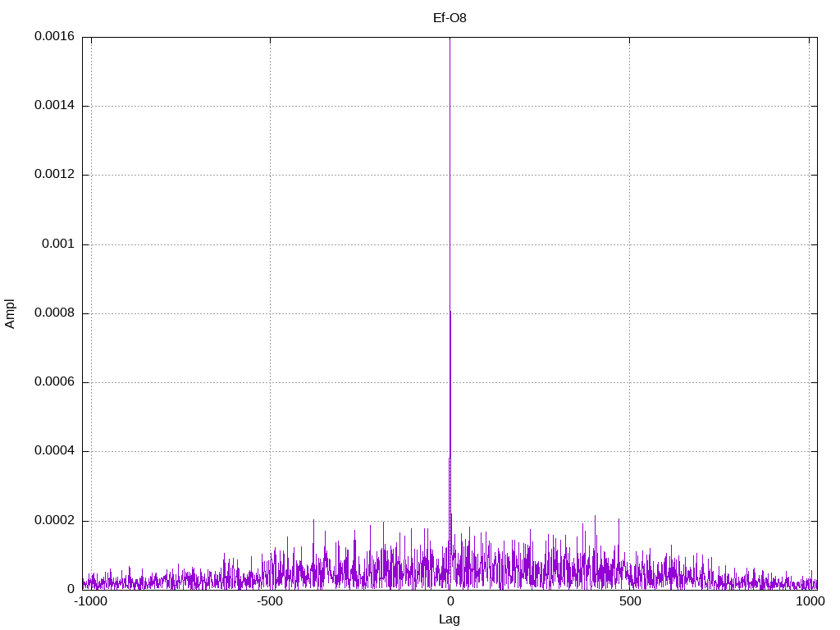Click the side peak near lag 400
Image resolution: width=840 pixels, height=630 pixels.
coord(595,517)
